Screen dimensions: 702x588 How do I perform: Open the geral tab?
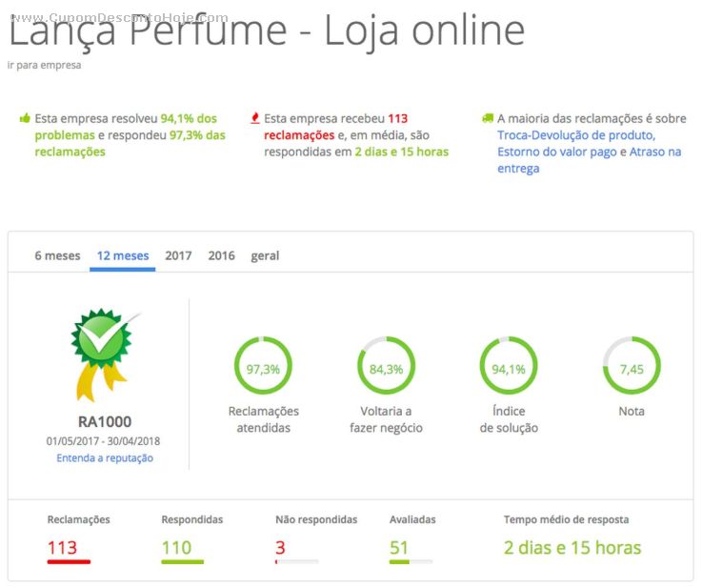[x=265, y=256]
